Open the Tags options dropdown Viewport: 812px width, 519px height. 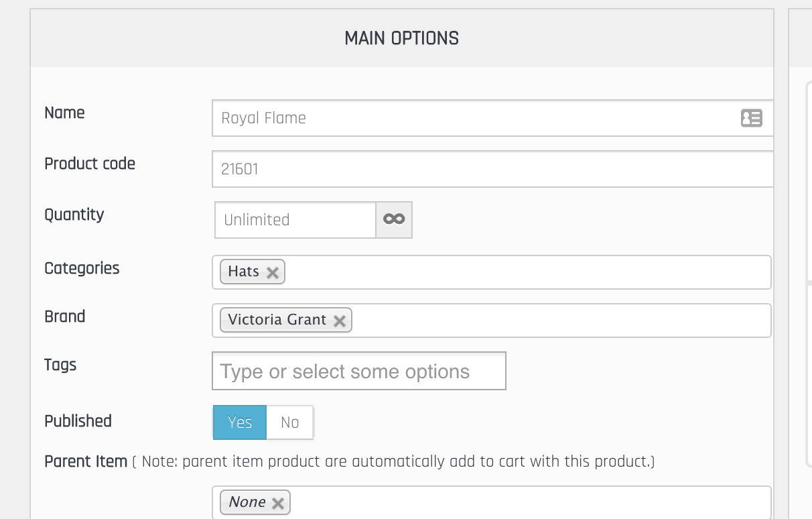point(358,371)
